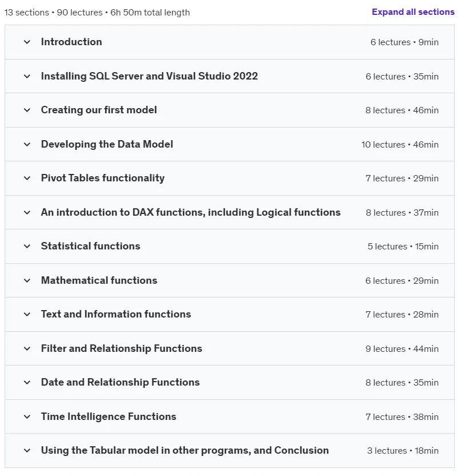Click Time Intelligence Functions title

(108, 416)
